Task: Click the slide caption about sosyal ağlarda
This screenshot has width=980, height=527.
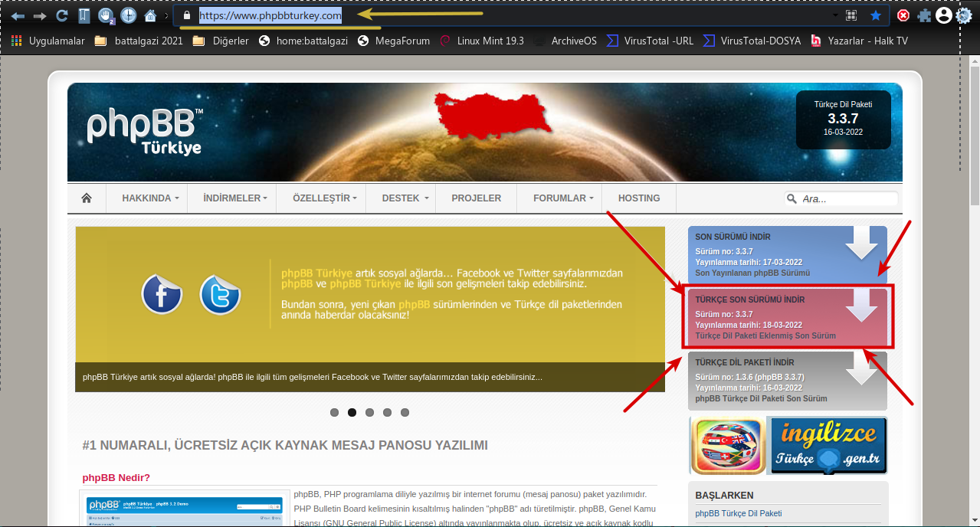Action: click(x=312, y=377)
